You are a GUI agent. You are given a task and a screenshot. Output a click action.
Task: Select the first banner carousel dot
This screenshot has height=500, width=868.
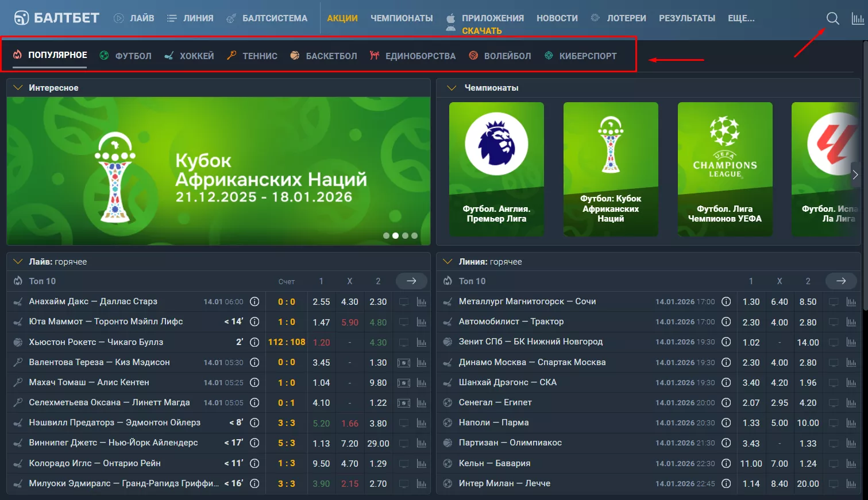[x=386, y=236]
